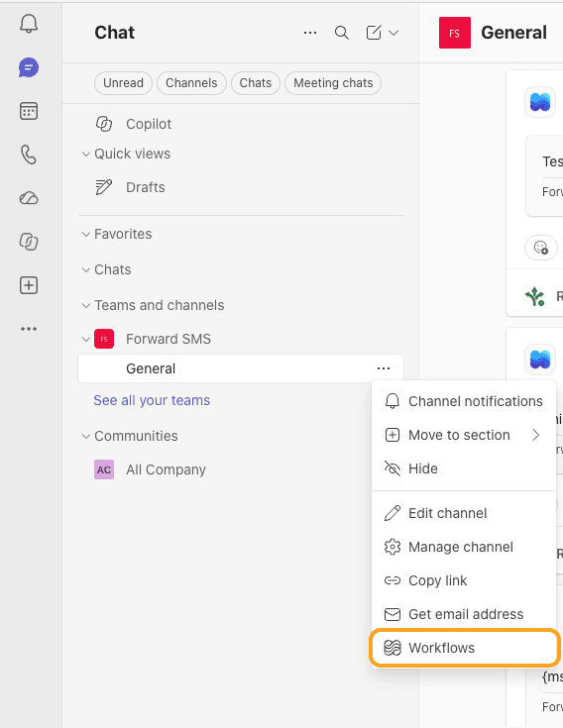The width and height of the screenshot is (563, 728).
Task: Choose Manage channel
Action: click(x=464, y=547)
